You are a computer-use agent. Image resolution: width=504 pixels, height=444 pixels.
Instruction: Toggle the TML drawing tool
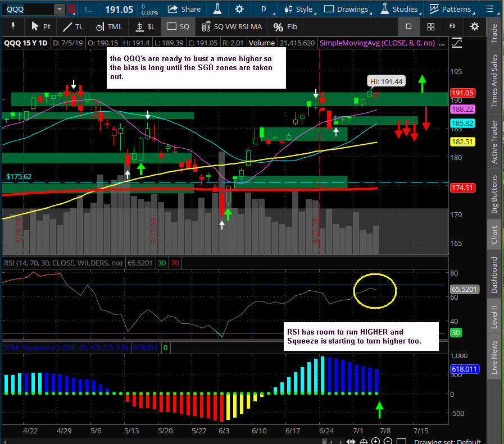109,26
